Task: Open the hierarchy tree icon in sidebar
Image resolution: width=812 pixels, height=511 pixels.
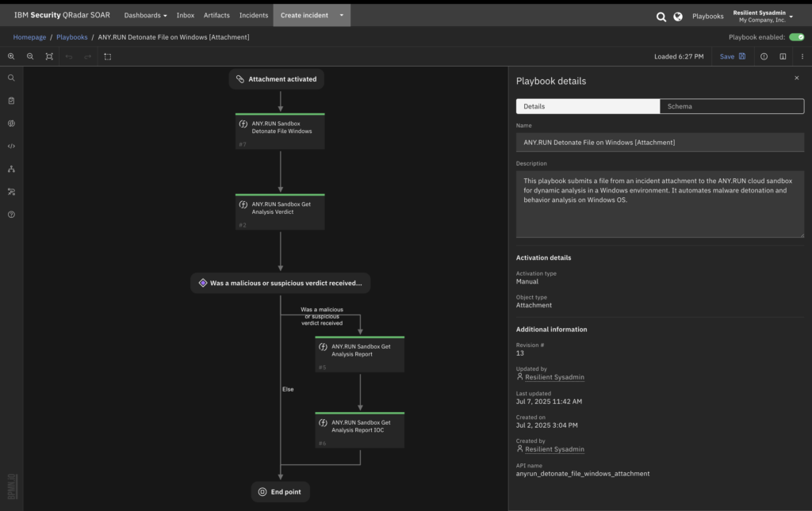Action: (11, 169)
